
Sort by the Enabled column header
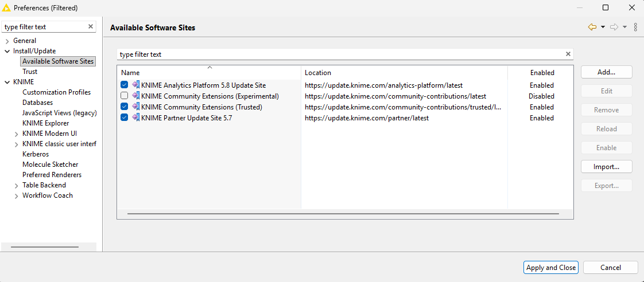click(541, 73)
